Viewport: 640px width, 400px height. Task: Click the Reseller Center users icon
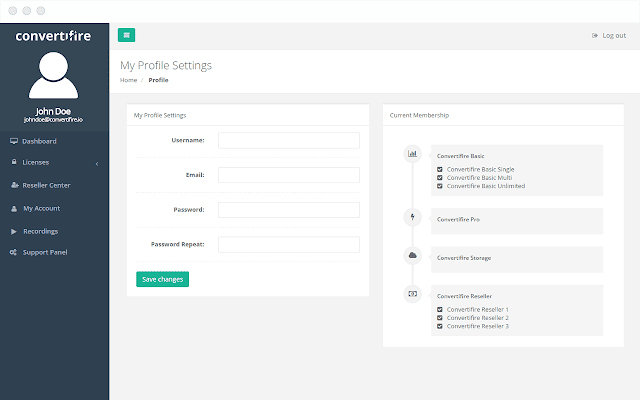[15, 185]
